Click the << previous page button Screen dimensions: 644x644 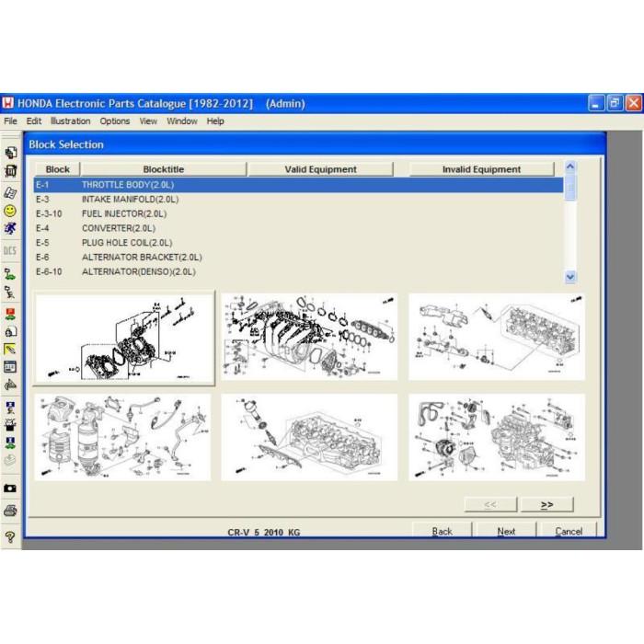point(490,504)
